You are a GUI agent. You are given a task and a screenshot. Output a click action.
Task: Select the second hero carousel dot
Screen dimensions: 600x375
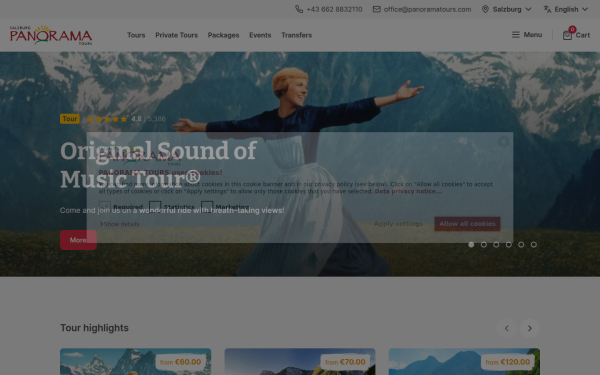click(x=484, y=245)
